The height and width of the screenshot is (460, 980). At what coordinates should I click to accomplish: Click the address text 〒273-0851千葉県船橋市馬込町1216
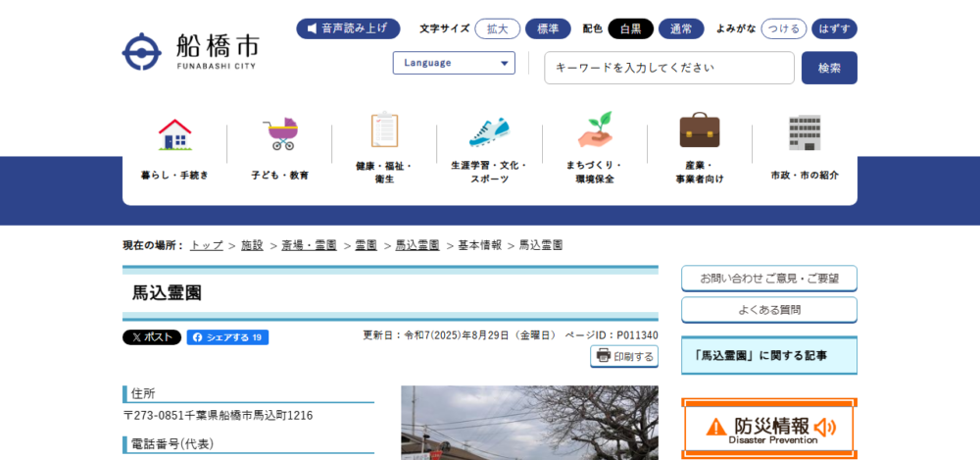tap(219, 416)
